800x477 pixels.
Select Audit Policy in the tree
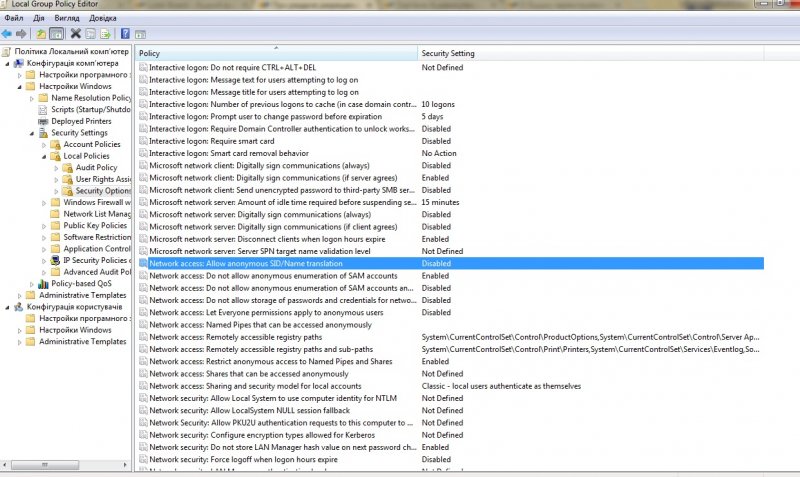(x=96, y=167)
